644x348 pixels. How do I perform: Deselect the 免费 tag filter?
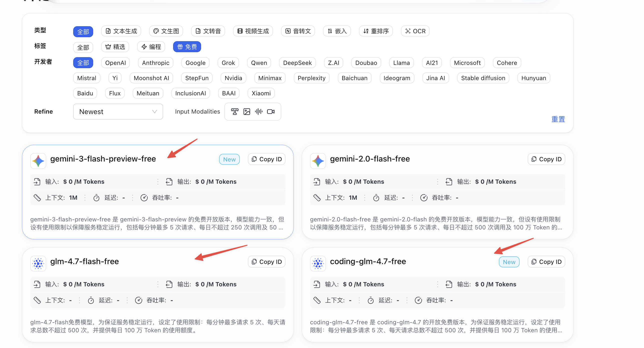point(187,47)
